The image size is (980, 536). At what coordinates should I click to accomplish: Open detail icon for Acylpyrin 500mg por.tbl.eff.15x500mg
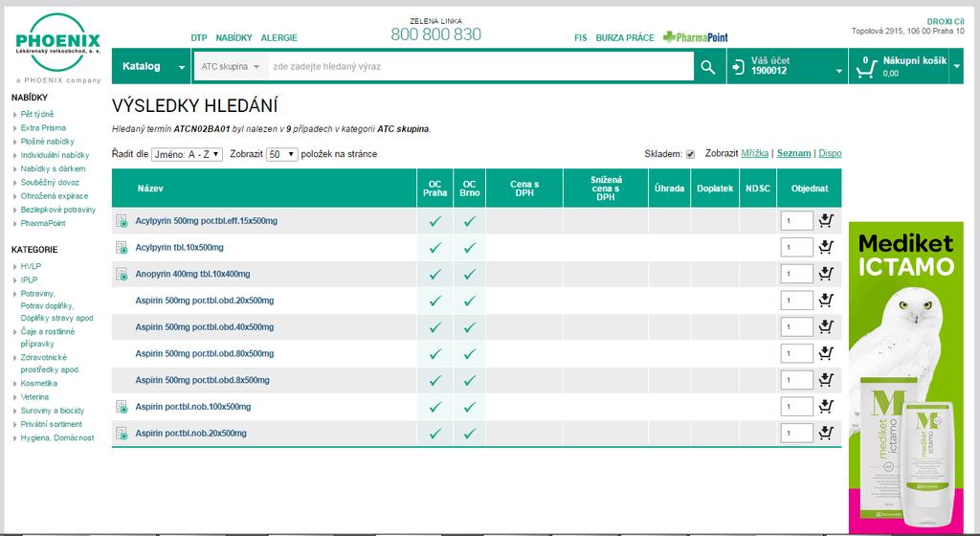tap(122, 221)
